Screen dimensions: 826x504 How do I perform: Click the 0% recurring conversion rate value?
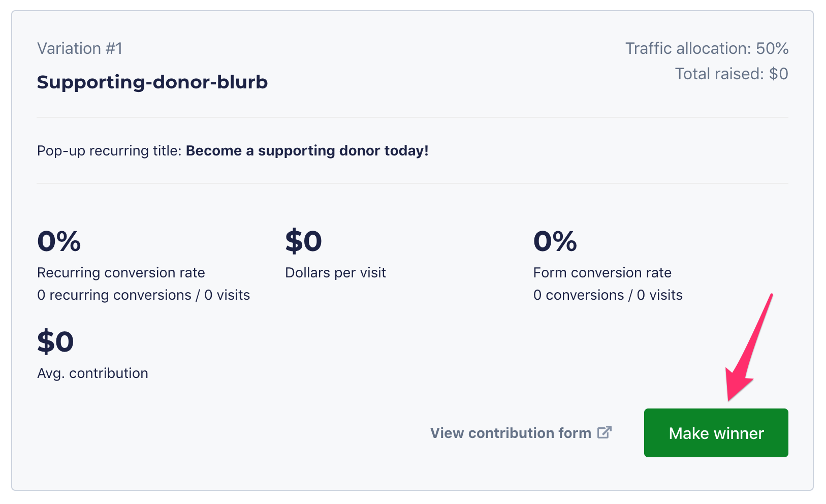(x=59, y=241)
